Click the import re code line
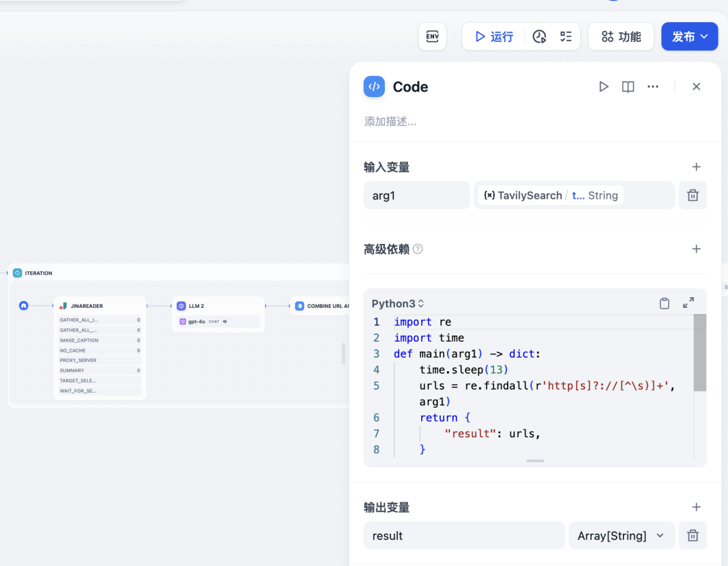Image resolution: width=728 pixels, height=566 pixels. (423, 322)
